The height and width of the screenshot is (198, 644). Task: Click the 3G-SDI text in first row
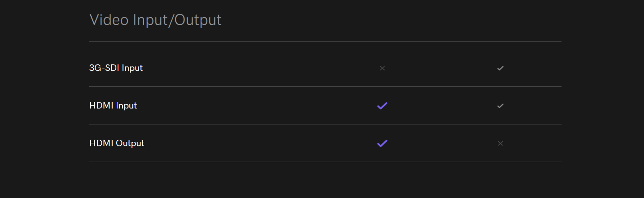104,68
